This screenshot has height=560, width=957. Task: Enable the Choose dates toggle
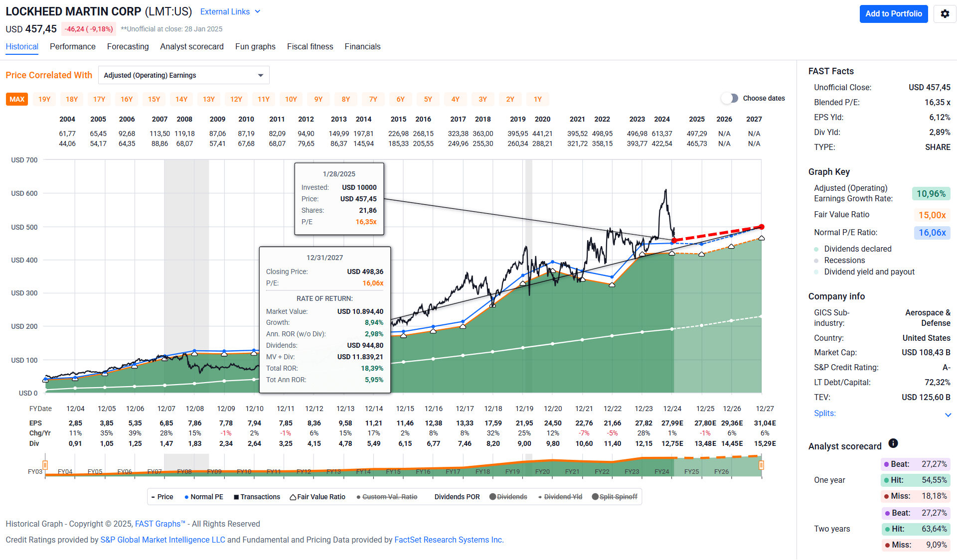pyautogui.click(x=729, y=98)
